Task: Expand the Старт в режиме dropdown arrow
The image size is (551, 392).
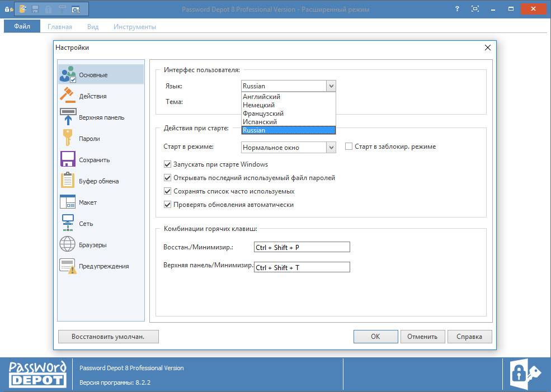Action: coord(331,148)
